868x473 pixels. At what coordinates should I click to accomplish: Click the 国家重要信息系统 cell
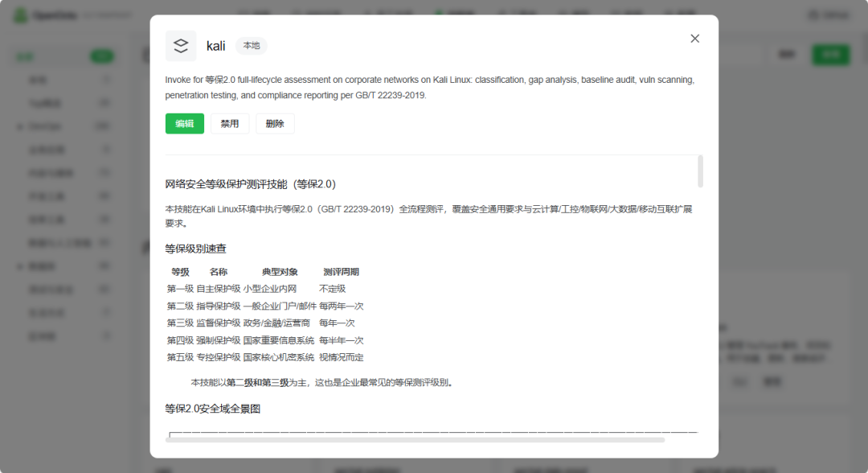pyautogui.click(x=278, y=340)
